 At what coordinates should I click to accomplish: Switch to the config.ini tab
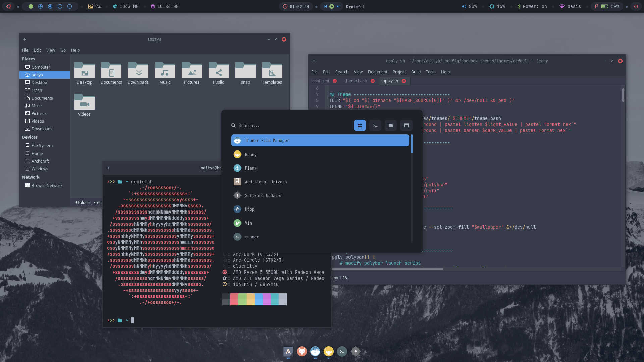click(320, 81)
